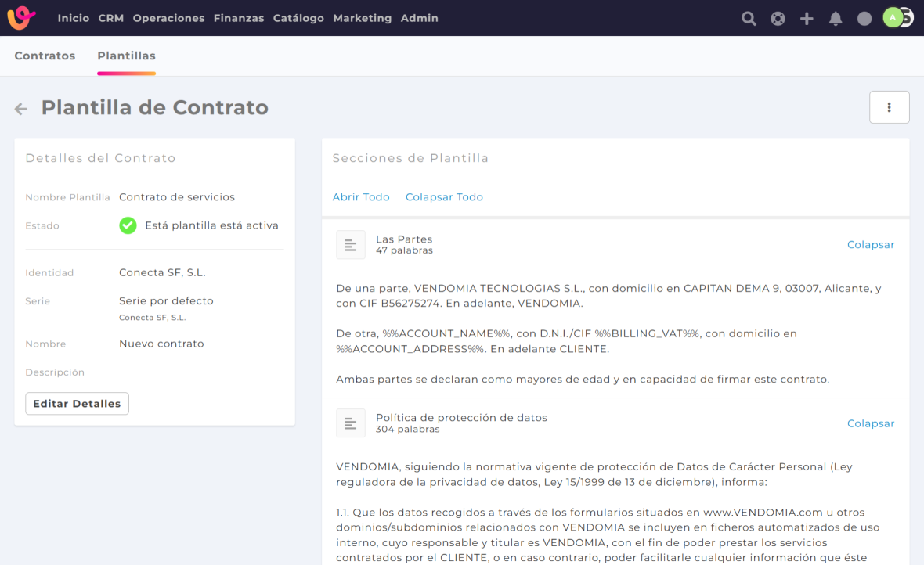The image size is (924, 565).
Task: Open the help lifebuoy icon
Action: click(778, 19)
